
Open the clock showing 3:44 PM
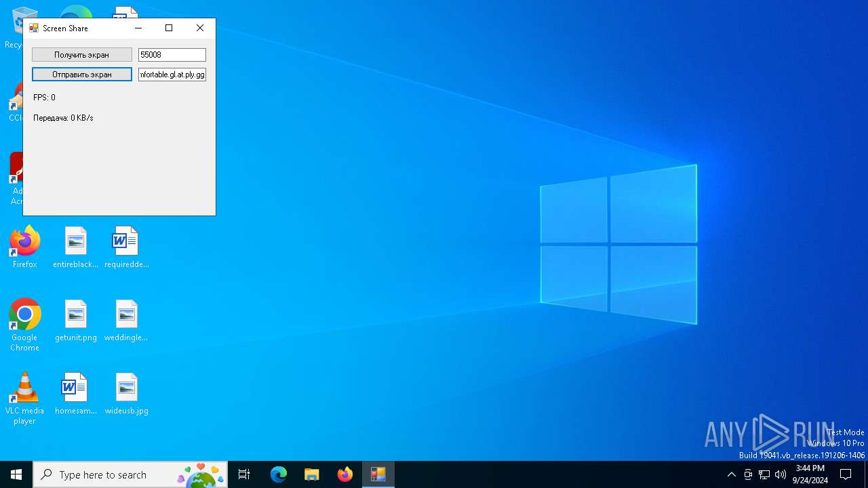[810, 474]
